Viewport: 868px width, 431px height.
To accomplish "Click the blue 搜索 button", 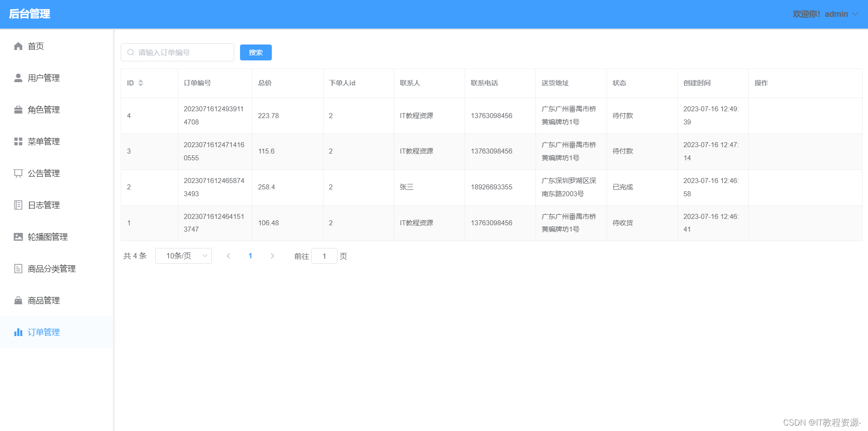I will point(256,53).
